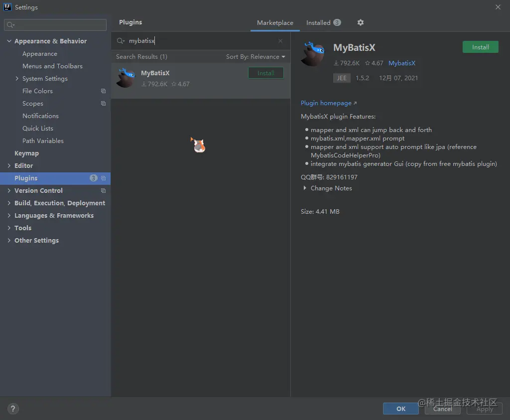Viewport: 510px width, 420px height.
Task: Clear the mybatisx search text
Action: pos(280,41)
